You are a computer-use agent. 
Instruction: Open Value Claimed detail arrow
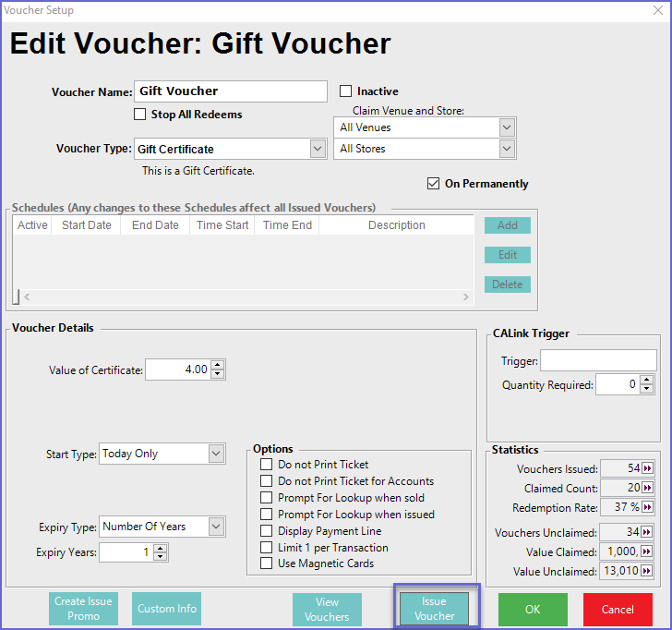647,551
